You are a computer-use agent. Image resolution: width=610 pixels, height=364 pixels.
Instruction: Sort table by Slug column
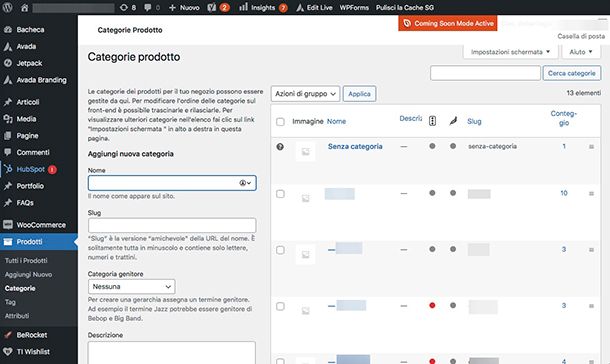[474, 121]
